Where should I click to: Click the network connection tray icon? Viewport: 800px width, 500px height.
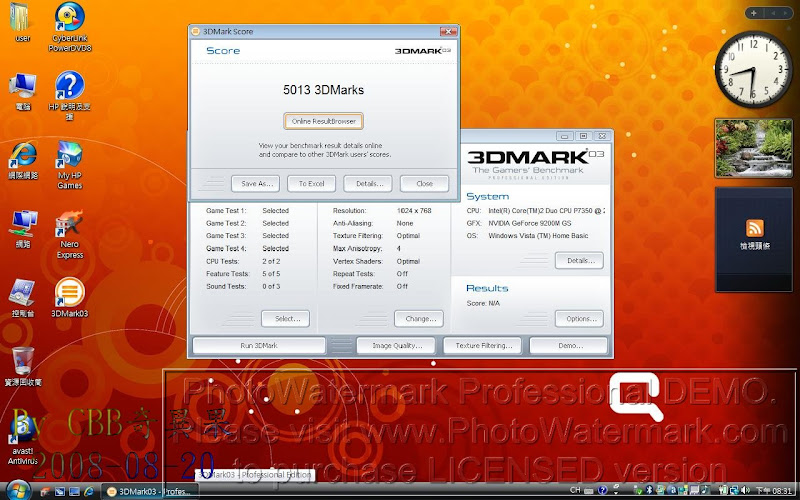click(x=734, y=490)
